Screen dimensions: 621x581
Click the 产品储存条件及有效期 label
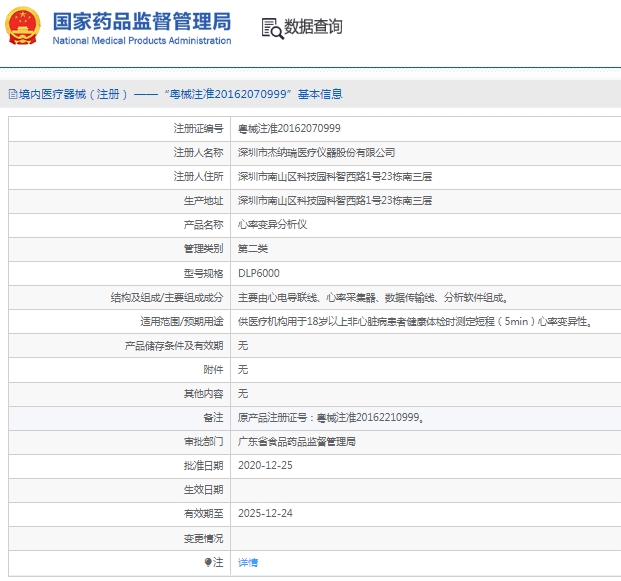(x=174, y=346)
